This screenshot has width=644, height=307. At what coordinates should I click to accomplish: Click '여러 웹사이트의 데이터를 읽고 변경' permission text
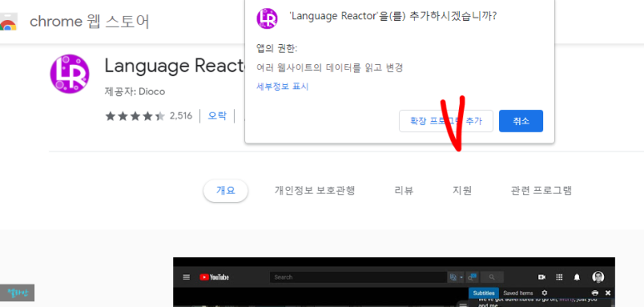[329, 68]
